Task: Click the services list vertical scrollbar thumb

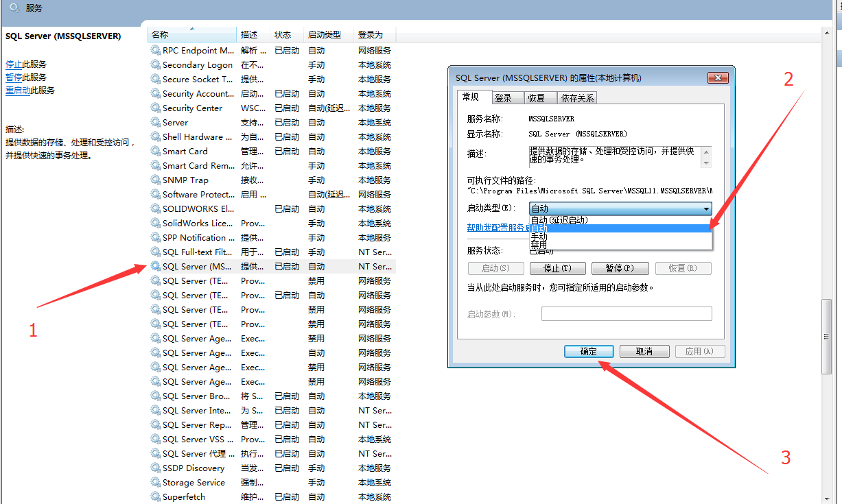Action: [827, 336]
